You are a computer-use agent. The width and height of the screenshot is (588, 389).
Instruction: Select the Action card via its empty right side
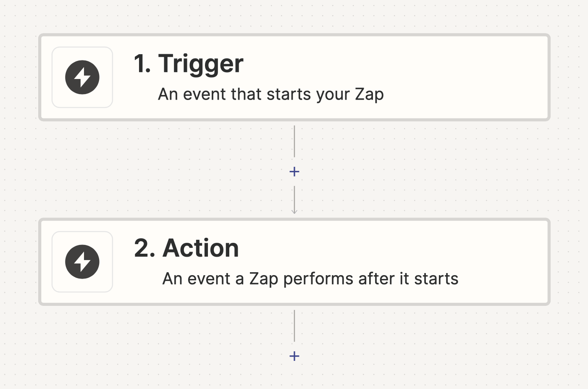(504, 262)
